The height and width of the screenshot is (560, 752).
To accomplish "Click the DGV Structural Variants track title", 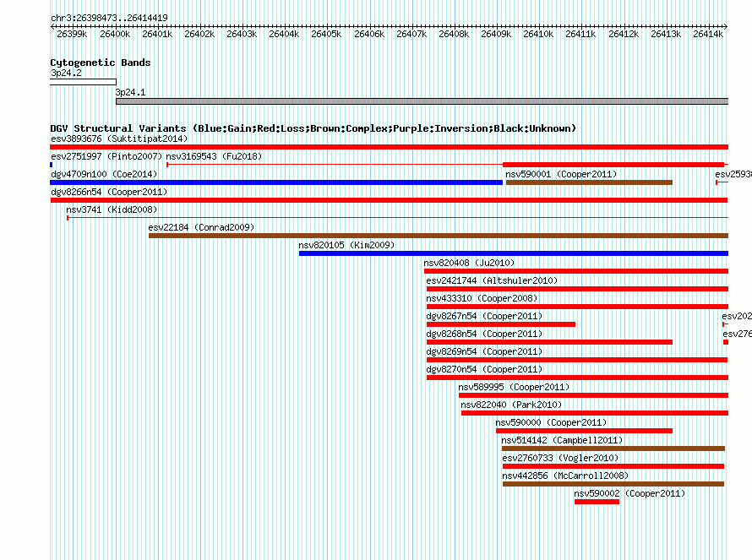I will pos(313,128).
